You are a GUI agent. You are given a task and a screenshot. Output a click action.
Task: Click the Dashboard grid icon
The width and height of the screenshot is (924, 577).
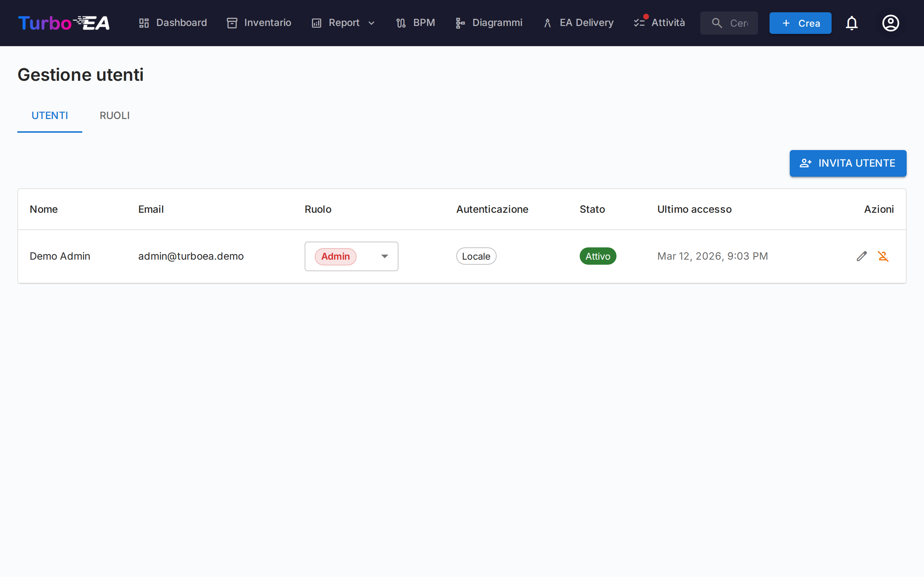point(144,23)
